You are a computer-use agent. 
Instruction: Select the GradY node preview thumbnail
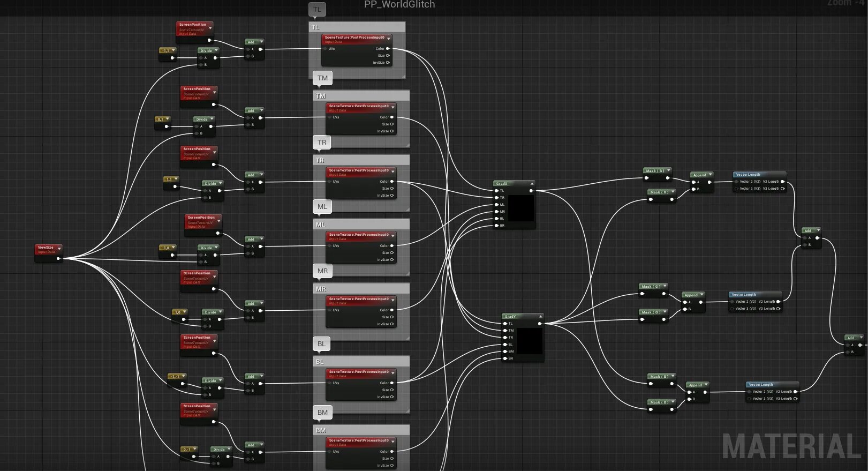(529, 341)
